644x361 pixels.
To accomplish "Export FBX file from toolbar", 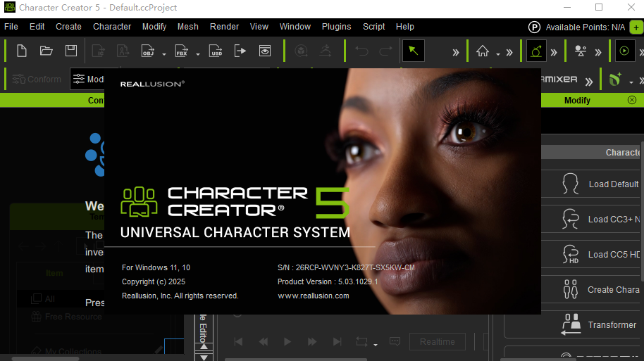I will 181,51.
